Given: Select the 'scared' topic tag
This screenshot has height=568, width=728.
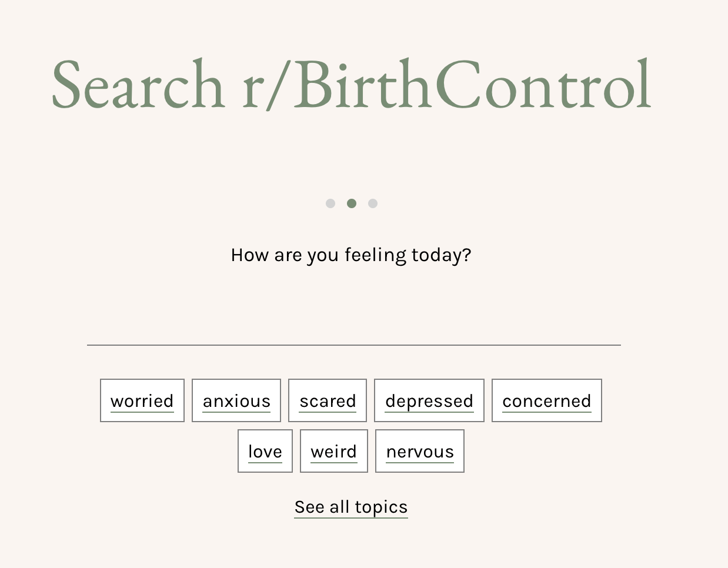Looking at the screenshot, I should 328,401.
